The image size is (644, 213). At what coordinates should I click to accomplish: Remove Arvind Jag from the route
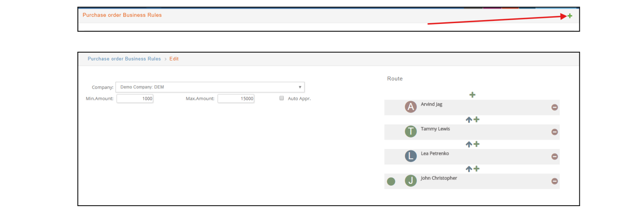click(555, 107)
